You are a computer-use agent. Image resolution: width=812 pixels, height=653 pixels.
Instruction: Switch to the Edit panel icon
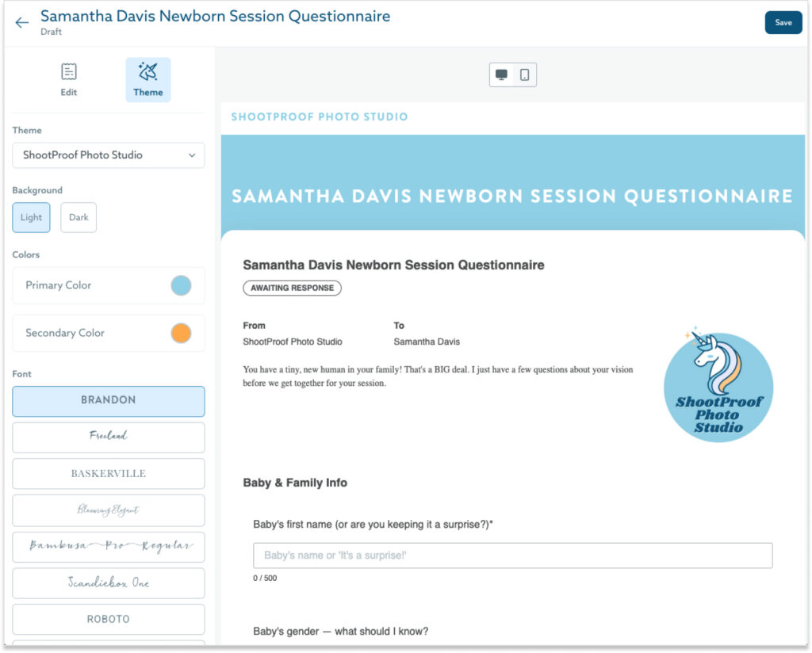[x=68, y=71]
